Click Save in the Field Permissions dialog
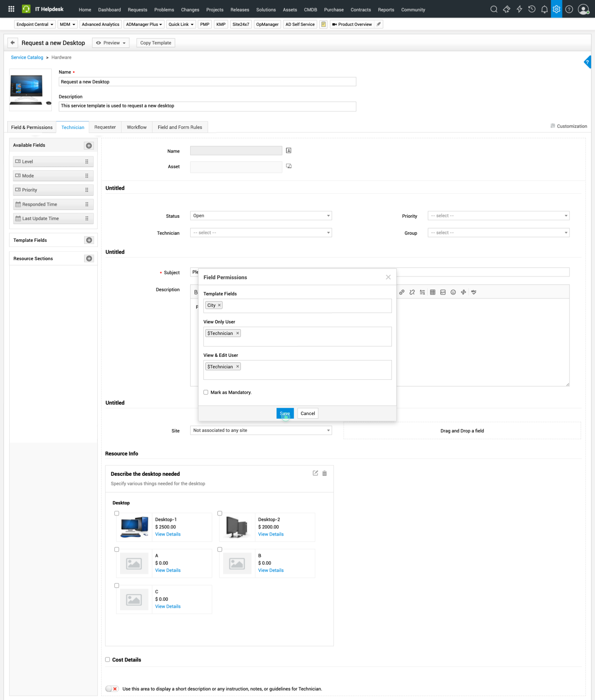The image size is (595, 700). [285, 413]
